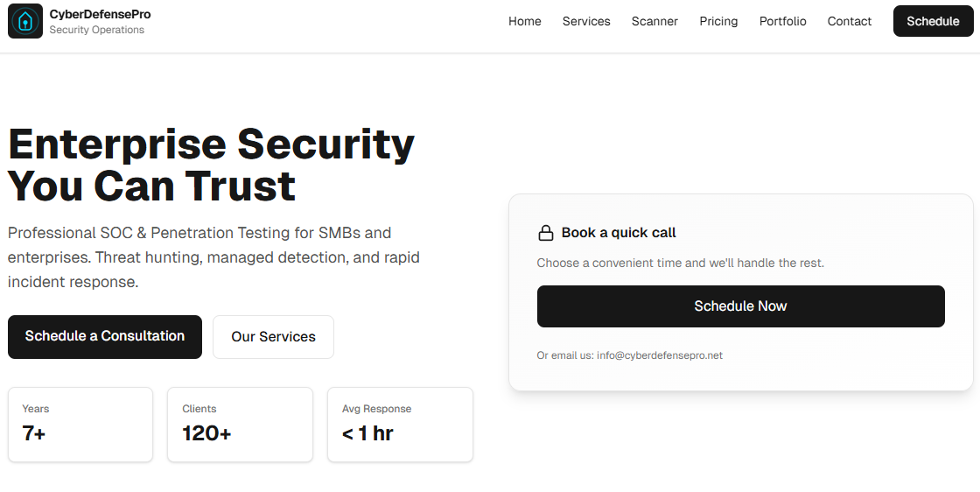Screen dimensions: 980x492
Task: Click the lock icon beside Book a quick call
Action: coord(545,233)
